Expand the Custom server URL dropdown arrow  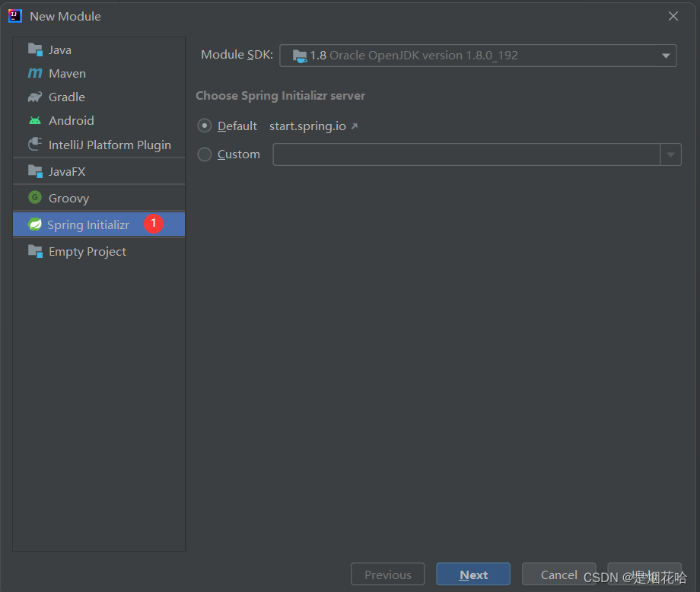(x=670, y=154)
